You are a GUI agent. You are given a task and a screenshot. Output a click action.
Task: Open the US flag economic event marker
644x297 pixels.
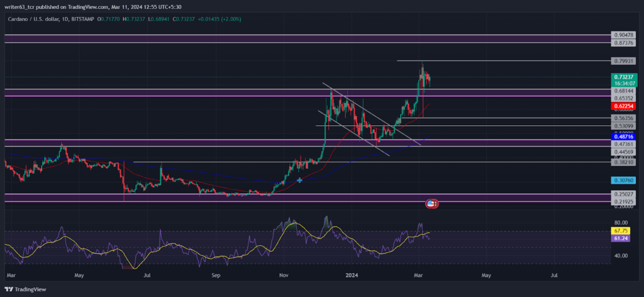(x=431, y=203)
